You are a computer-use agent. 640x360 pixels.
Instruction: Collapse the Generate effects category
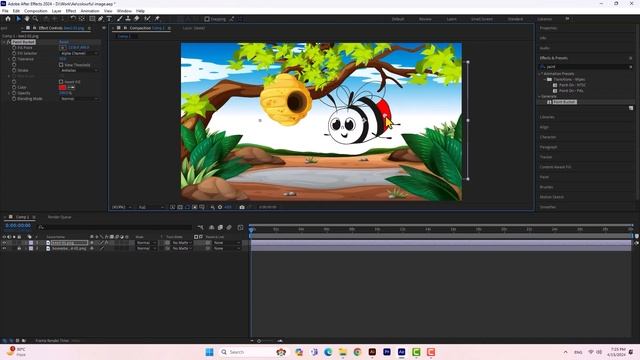[540, 97]
